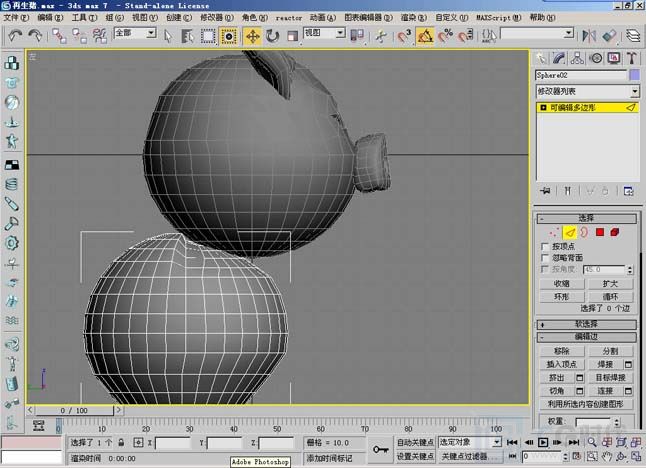
Task: Open the 编辑 menu
Action: (50, 18)
